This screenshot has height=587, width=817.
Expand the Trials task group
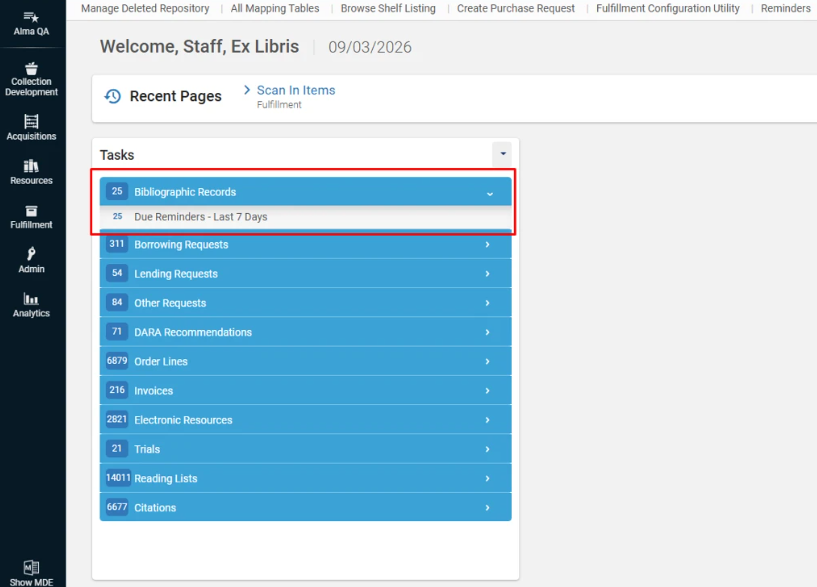tap(487, 449)
